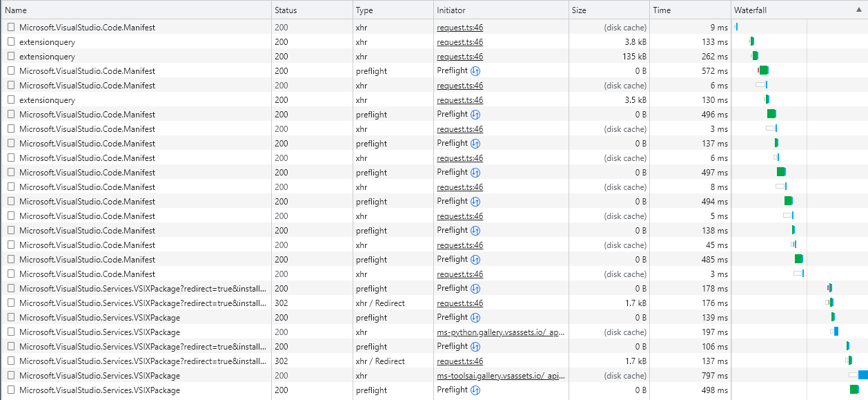Click the ms-python.gallery.vsassets.io initiator link
The height and width of the screenshot is (400, 868).
(x=500, y=332)
